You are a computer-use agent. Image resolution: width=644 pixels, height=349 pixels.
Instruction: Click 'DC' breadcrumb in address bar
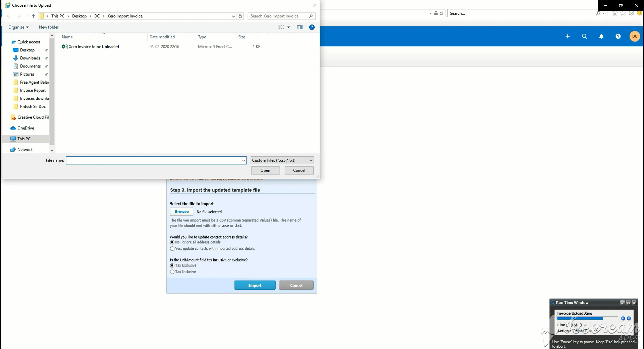[x=97, y=16]
